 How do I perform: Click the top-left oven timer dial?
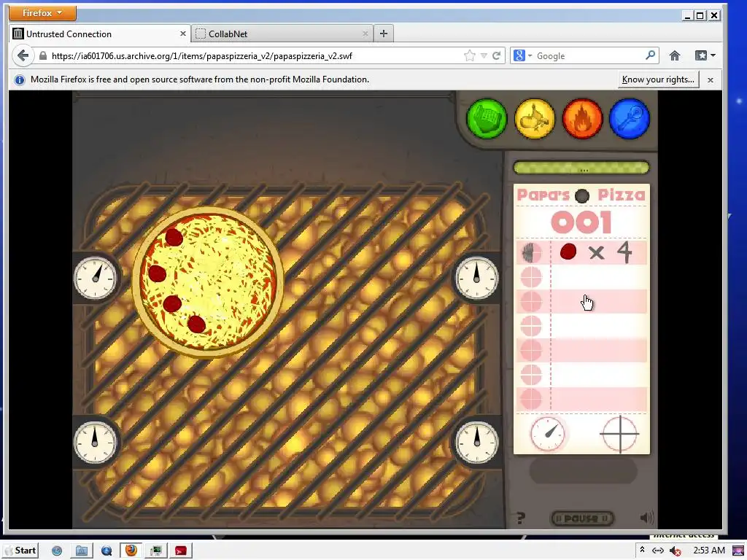click(x=96, y=278)
